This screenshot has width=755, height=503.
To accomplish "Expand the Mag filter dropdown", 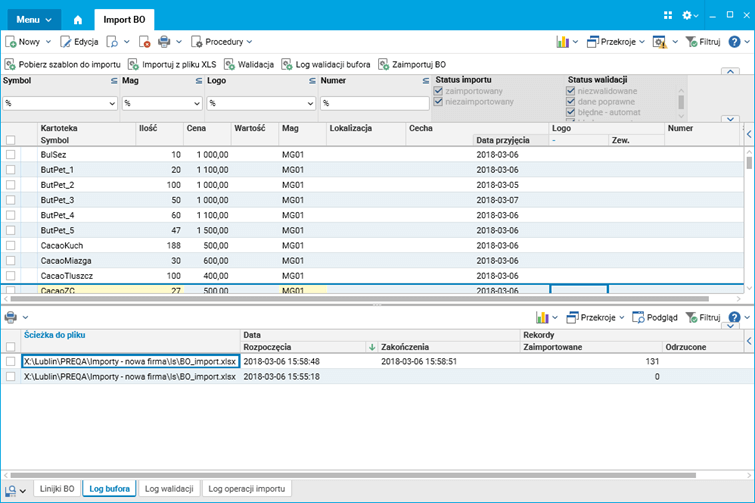I will pyautogui.click(x=196, y=103).
